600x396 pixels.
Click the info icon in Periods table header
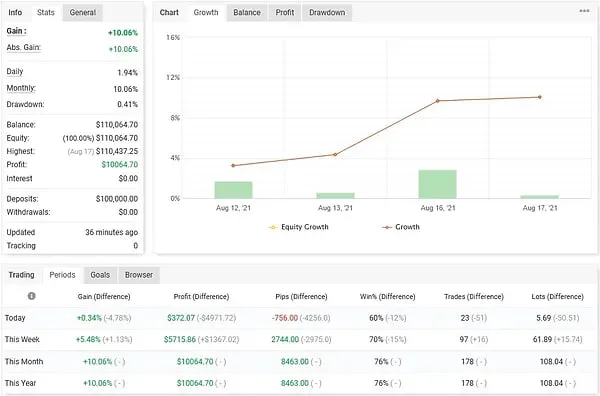click(x=31, y=296)
